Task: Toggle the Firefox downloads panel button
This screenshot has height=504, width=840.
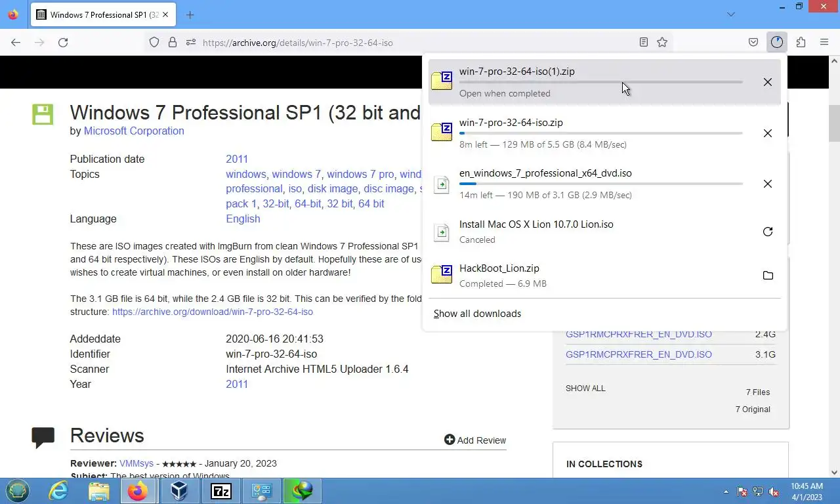Action: (x=777, y=43)
